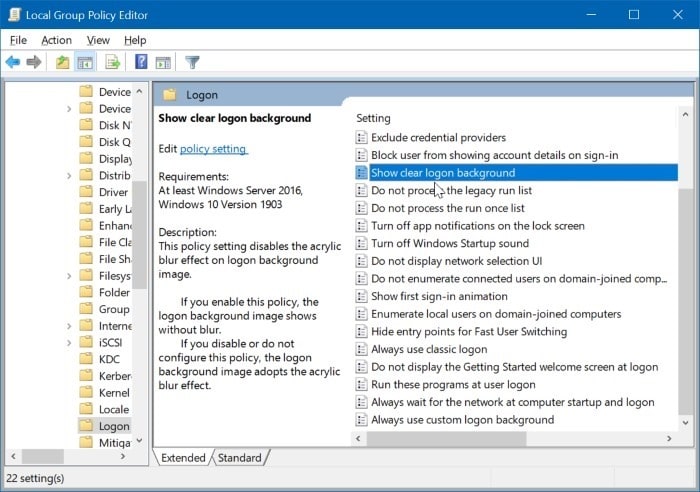This screenshot has width=700, height=492.
Task: Click the Local Group Policy Editor title bar icon
Action: (14, 15)
